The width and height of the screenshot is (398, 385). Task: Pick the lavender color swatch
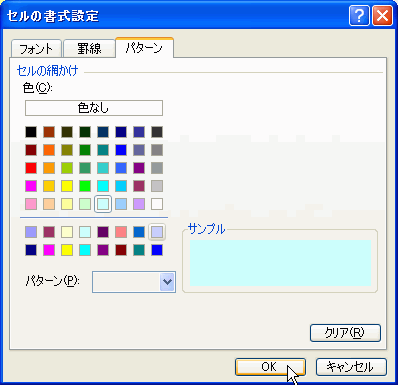coord(139,204)
